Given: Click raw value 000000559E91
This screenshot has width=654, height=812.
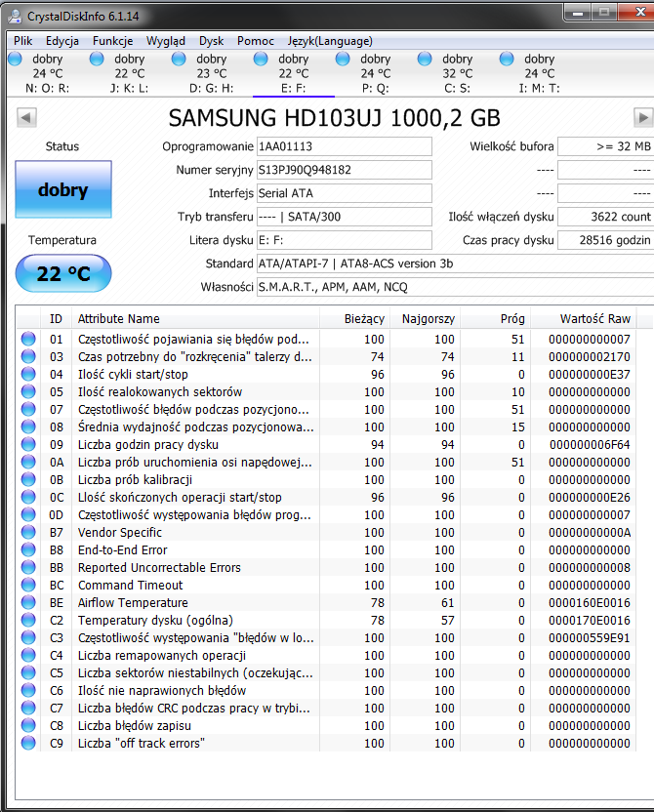Looking at the screenshot, I should point(590,638).
